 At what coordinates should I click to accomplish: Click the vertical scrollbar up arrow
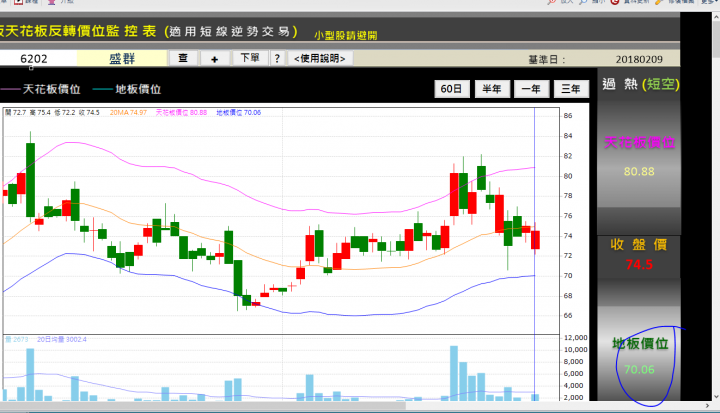(716, 17)
